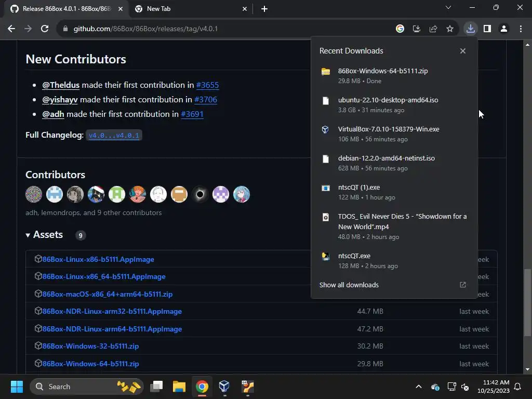Open the Chrome profile menu
This screenshot has width=532, height=399.
coord(504,29)
